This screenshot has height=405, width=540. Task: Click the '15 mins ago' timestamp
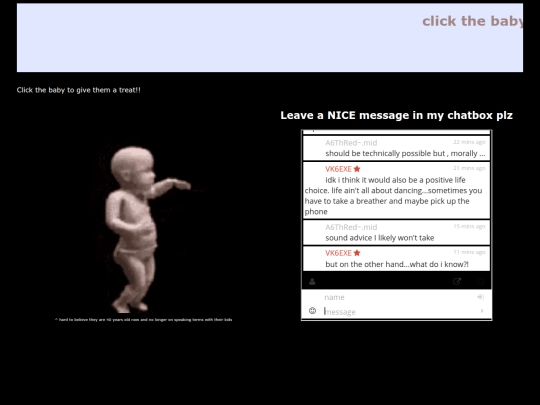coord(469,226)
